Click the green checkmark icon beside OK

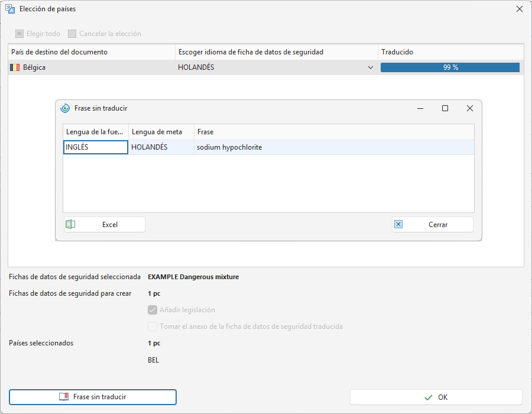(x=429, y=397)
